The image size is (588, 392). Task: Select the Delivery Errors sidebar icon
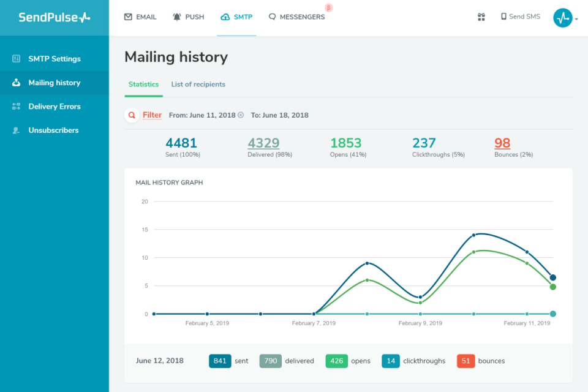tap(16, 106)
